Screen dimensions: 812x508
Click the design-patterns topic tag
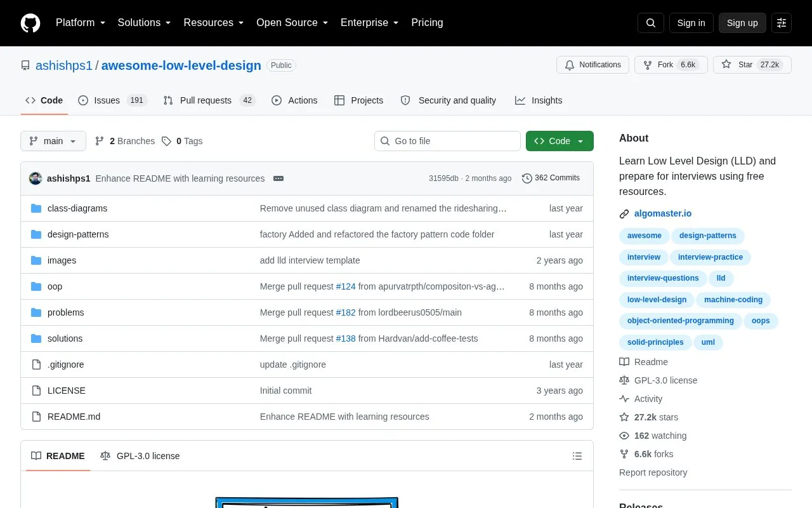708,236
